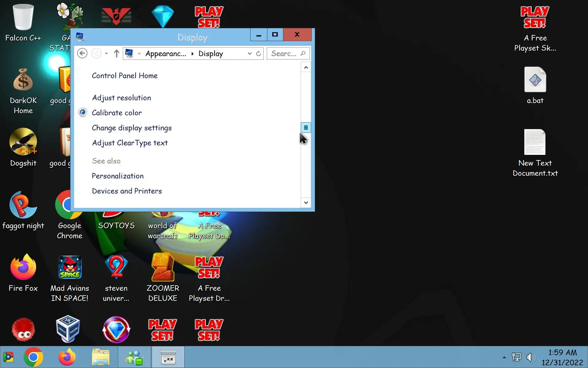Click the Display breadcrumb in address bar
Viewport: 588px width, 368px height.
tap(211, 53)
